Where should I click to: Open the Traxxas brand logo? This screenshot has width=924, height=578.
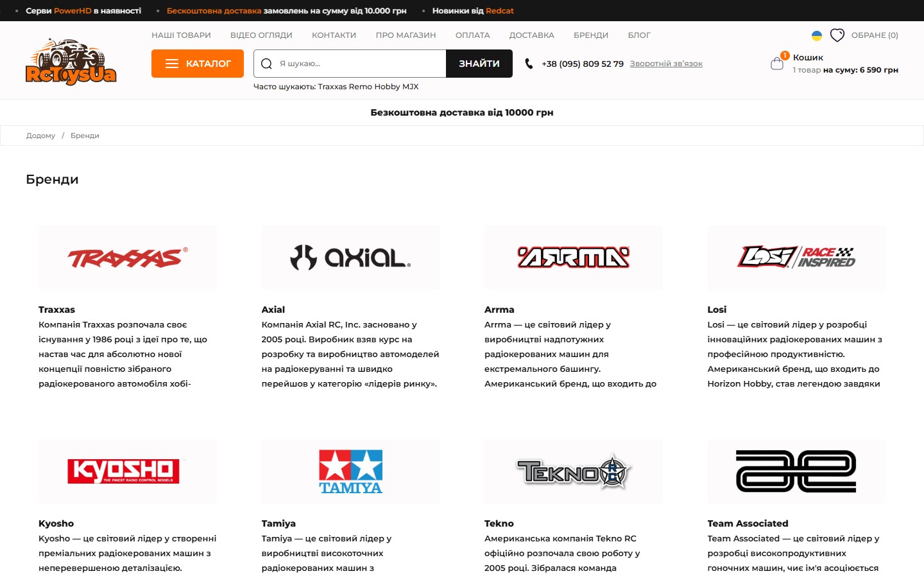(128, 258)
